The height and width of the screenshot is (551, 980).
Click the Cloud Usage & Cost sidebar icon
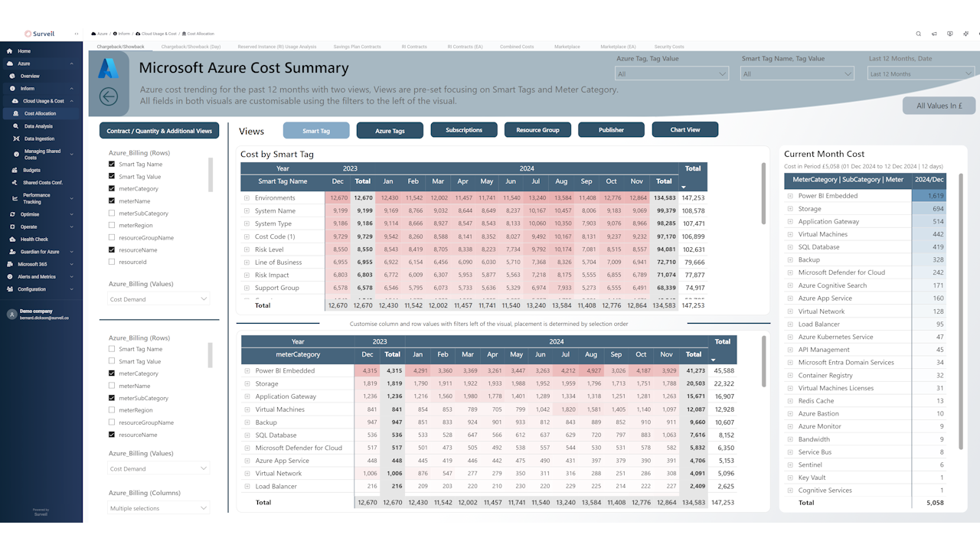(16, 101)
